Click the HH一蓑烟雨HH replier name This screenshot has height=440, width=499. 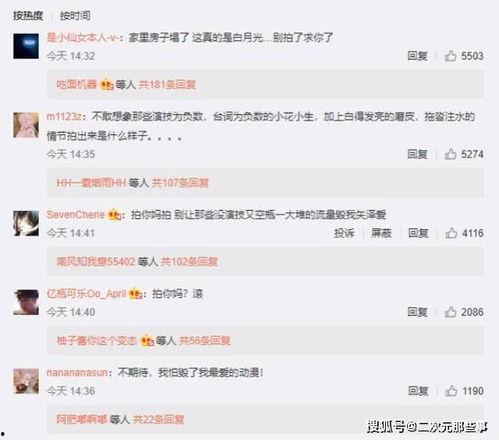click(x=91, y=183)
